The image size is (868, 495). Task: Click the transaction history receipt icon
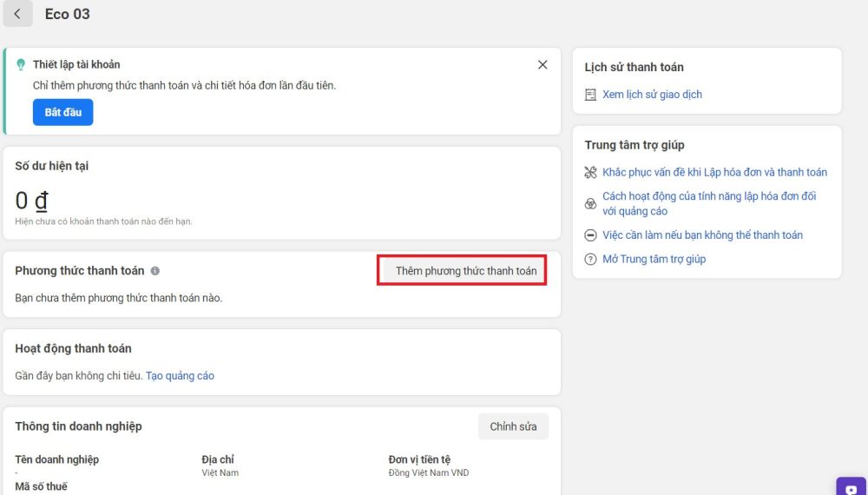pyautogui.click(x=590, y=95)
